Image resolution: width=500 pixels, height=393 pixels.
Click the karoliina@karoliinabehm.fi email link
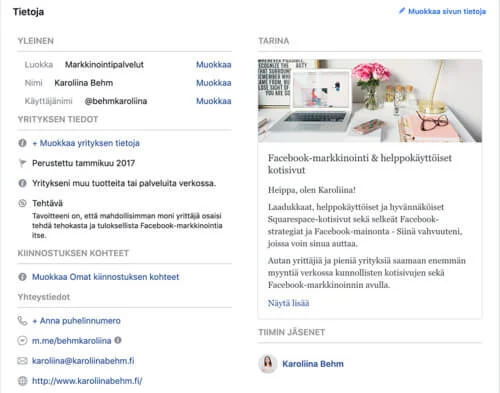point(83,361)
